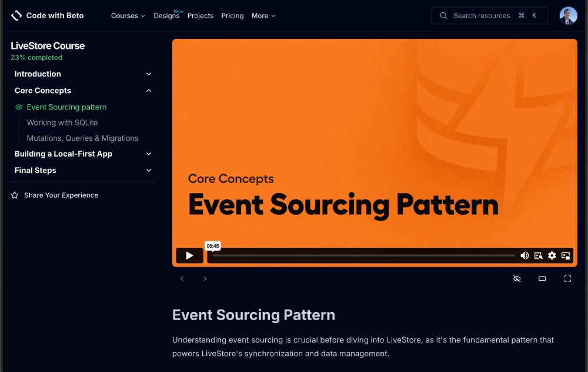Select the Introduction section heading
The image size is (588, 372).
click(38, 74)
